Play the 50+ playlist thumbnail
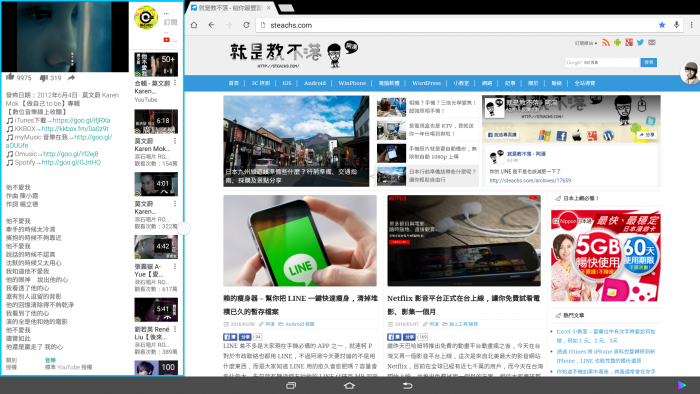 (156, 64)
